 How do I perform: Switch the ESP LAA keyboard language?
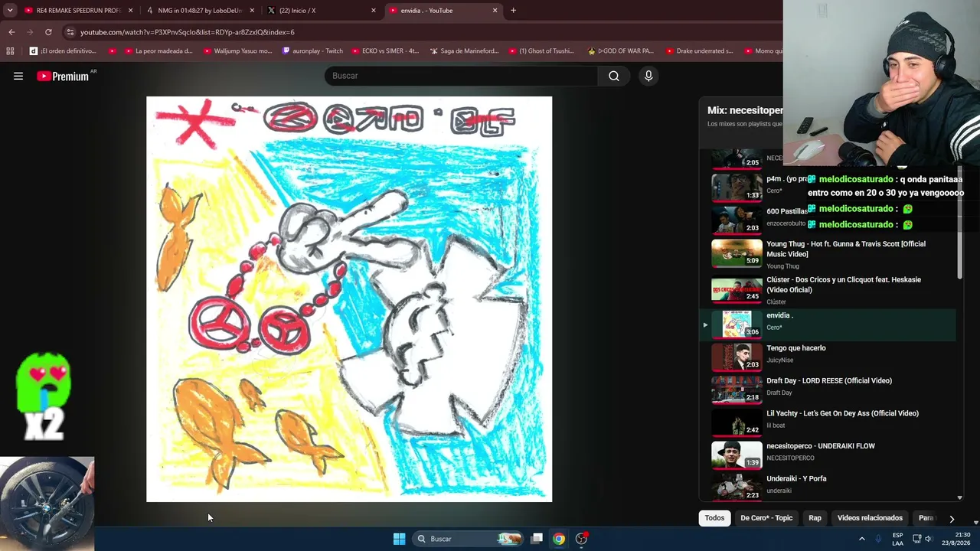[x=897, y=539]
